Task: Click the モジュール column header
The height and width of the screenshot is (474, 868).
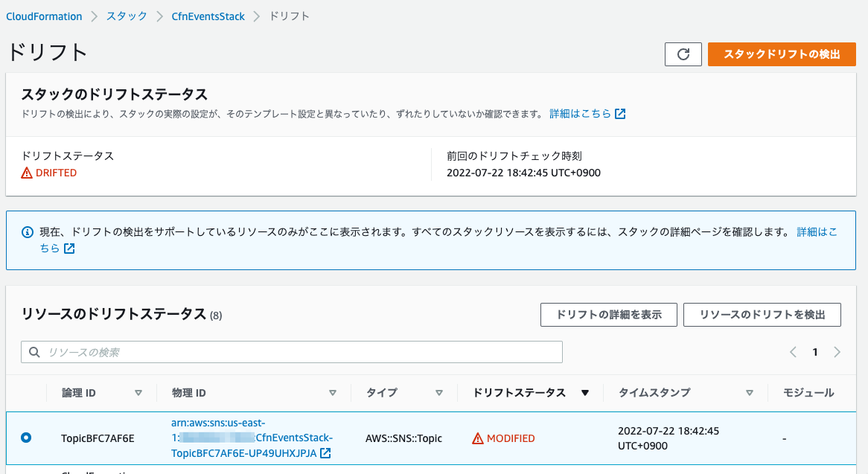Action: (808, 393)
